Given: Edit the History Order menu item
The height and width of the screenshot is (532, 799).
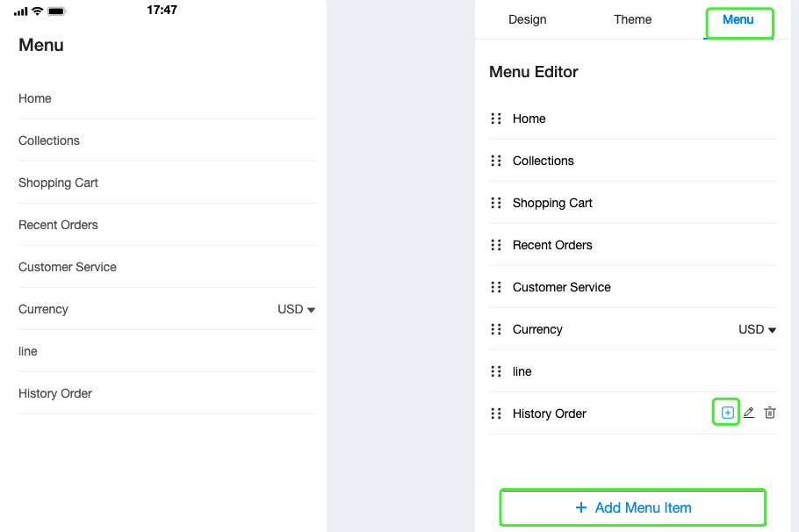Looking at the screenshot, I should (749, 413).
